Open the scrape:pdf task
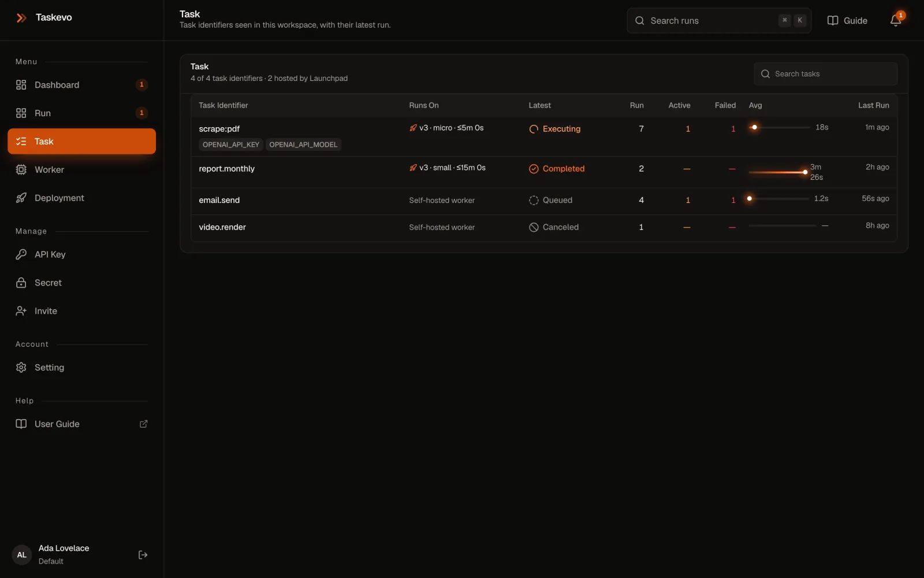Image resolution: width=924 pixels, height=578 pixels. (x=219, y=129)
